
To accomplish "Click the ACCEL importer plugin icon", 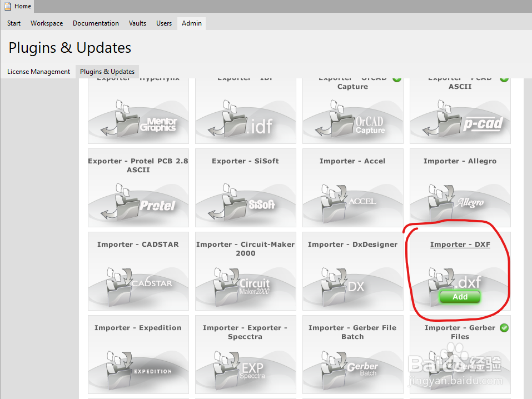I will (350, 203).
